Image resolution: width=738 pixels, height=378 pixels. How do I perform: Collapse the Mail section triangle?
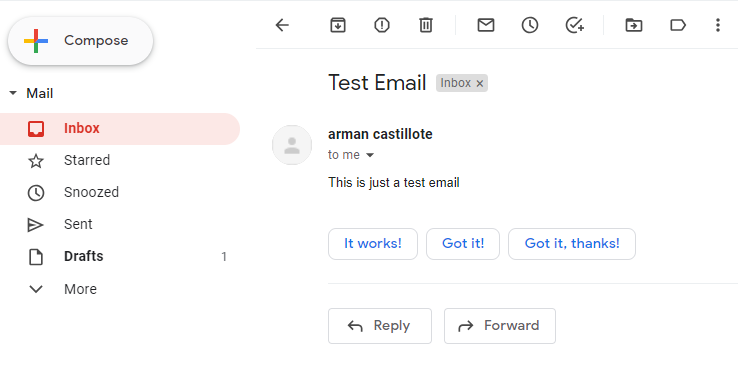click(13, 93)
